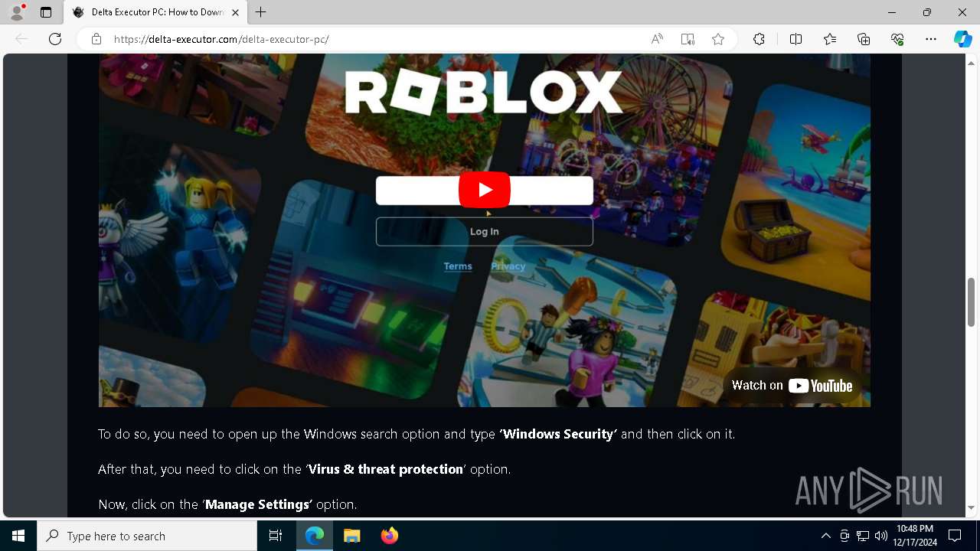Image resolution: width=980 pixels, height=551 pixels.
Task: Open network status tray icon
Action: click(862, 536)
